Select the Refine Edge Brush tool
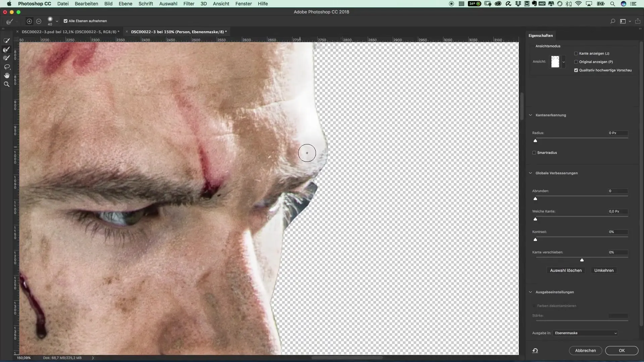Viewport: 644px width, 362px height. tap(6, 49)
